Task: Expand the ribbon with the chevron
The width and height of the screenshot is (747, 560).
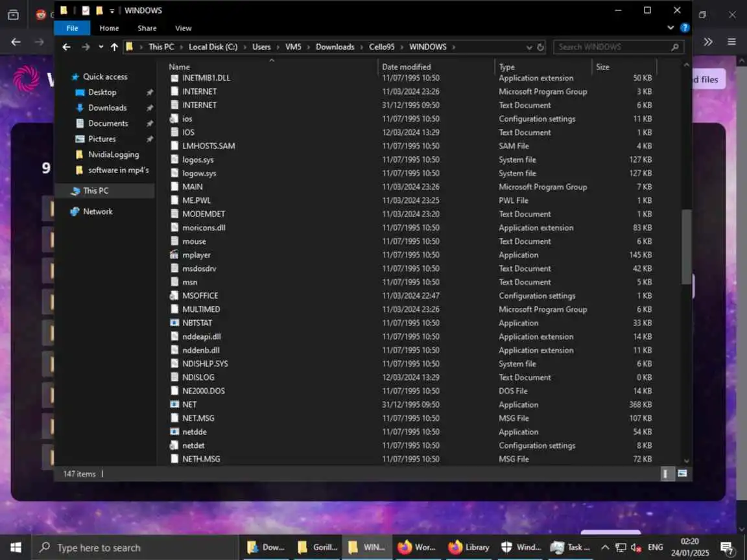Action: [x=670, y=28]
